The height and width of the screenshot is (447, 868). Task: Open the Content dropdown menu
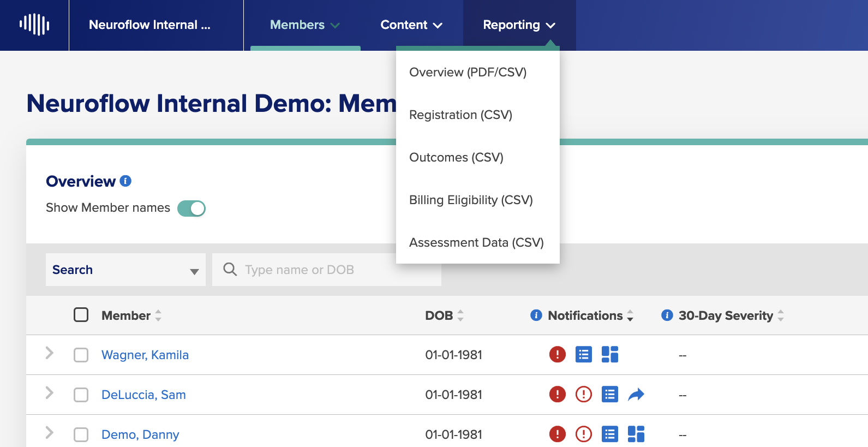tap(411, 25)
